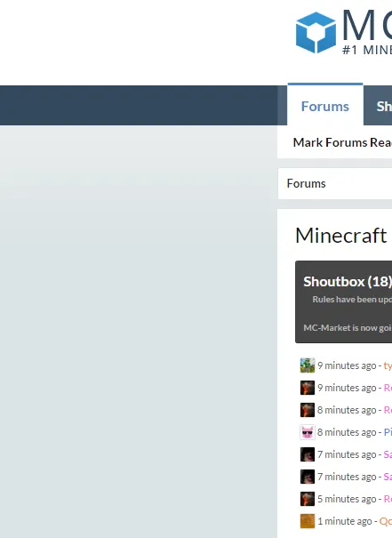Click avatar of second 7 minutes ago shout
The width and height of the screenshot is (392, 538).
click(308, 477)
